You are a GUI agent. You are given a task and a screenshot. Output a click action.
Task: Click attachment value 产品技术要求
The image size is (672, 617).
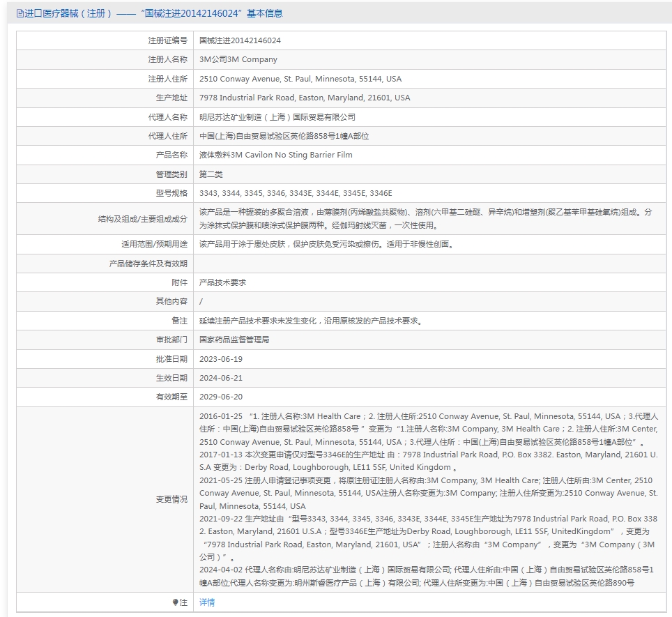pos(223,282)
